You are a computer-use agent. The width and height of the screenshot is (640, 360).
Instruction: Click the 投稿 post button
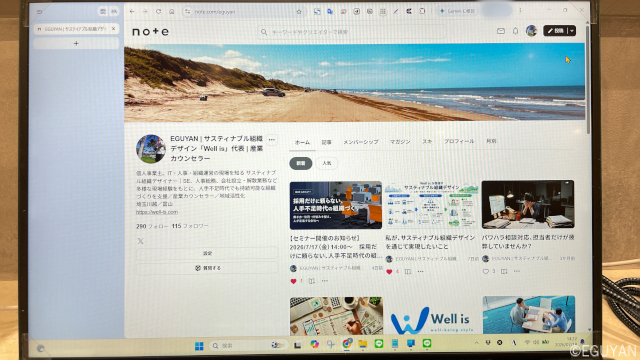point(556,31)
